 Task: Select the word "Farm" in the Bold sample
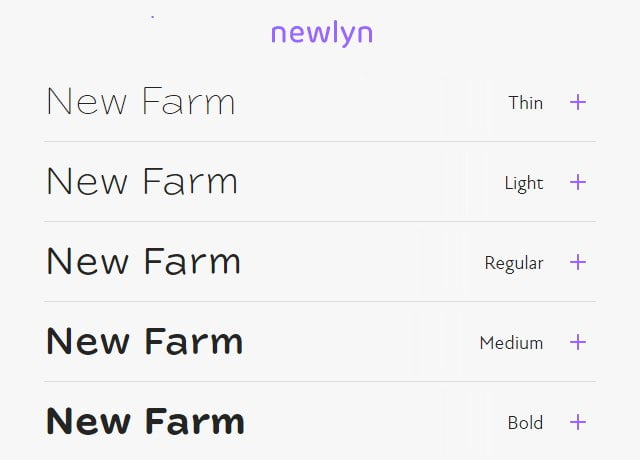[x=195, y=422]
